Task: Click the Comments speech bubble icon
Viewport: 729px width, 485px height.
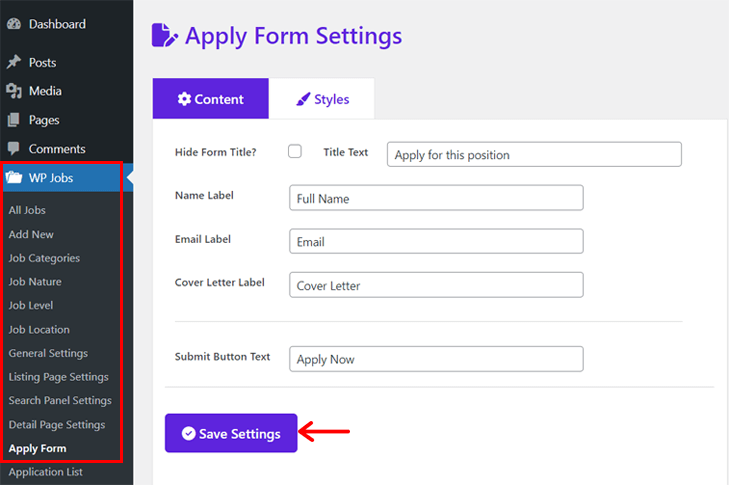Action: click(14, 149)
